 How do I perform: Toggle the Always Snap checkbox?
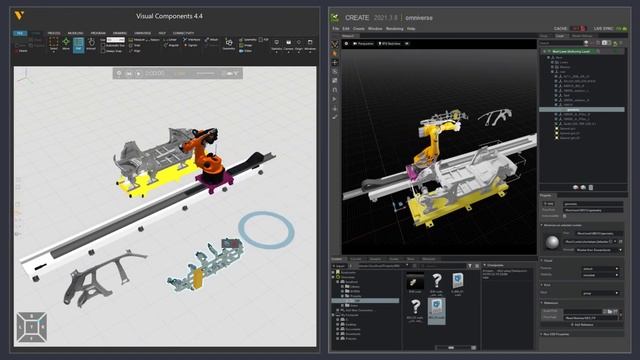pyautogui.click(x=103, y=51)
